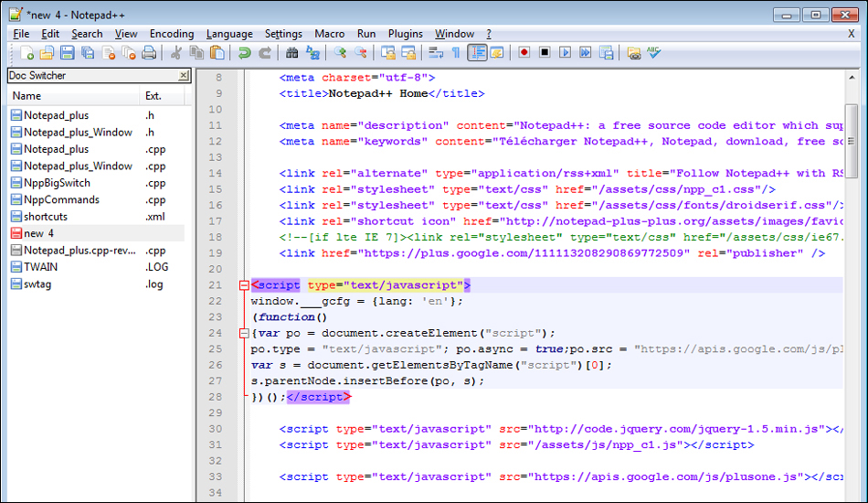Toggle word wrap in the toolbar
Image resolution: width=868 pixels, height=503 pixels.
pyautogui.click(x=436, y=53)
